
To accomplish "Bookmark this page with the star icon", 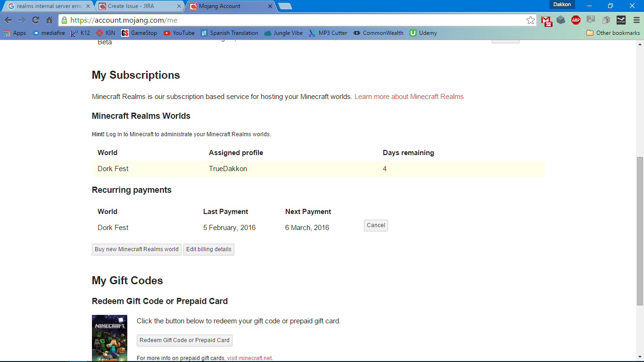I will [x=530, y=20].
